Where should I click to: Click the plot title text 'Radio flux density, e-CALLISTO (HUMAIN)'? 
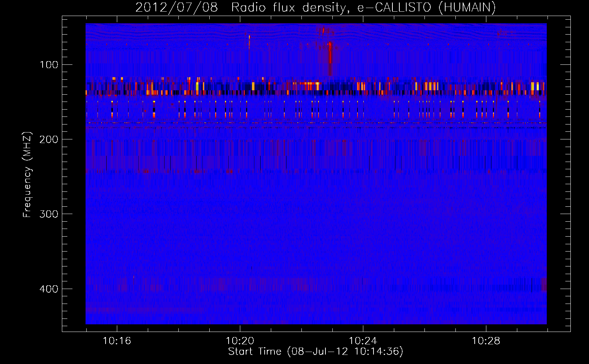click(363, 7)
